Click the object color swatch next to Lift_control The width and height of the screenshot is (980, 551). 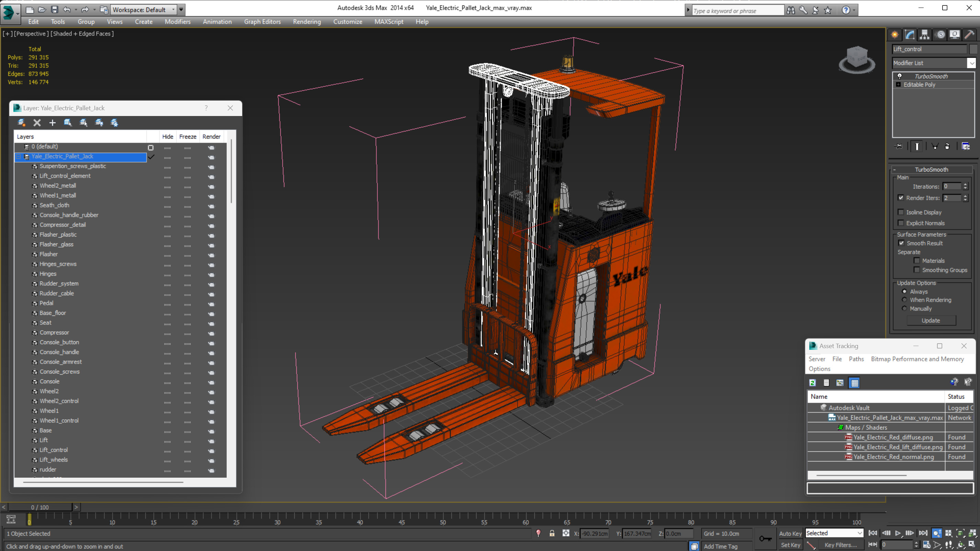click(x=973, y=49)
